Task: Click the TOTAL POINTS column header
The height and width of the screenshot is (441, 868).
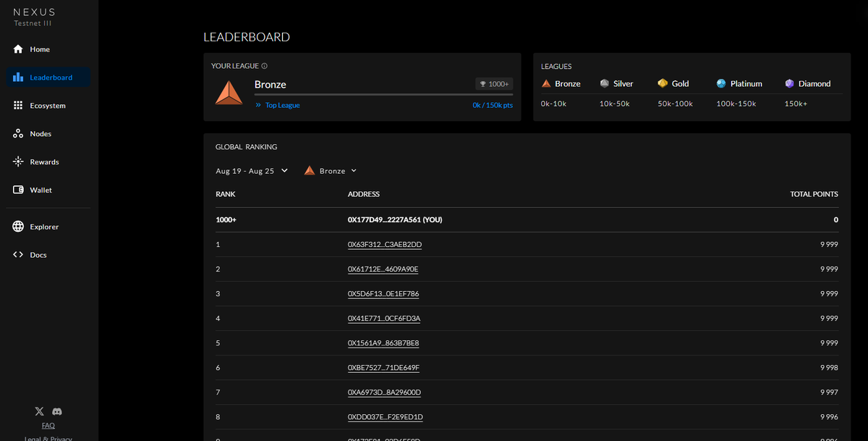Action: point(814,194)
